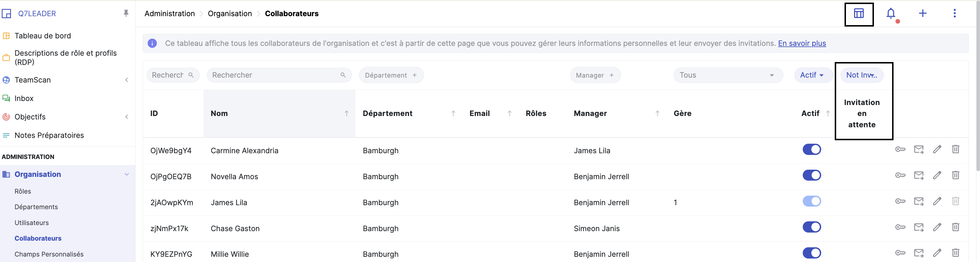Go to Tableau de bord
This screenshot has height=262, width=980.
tap(43, 36)
